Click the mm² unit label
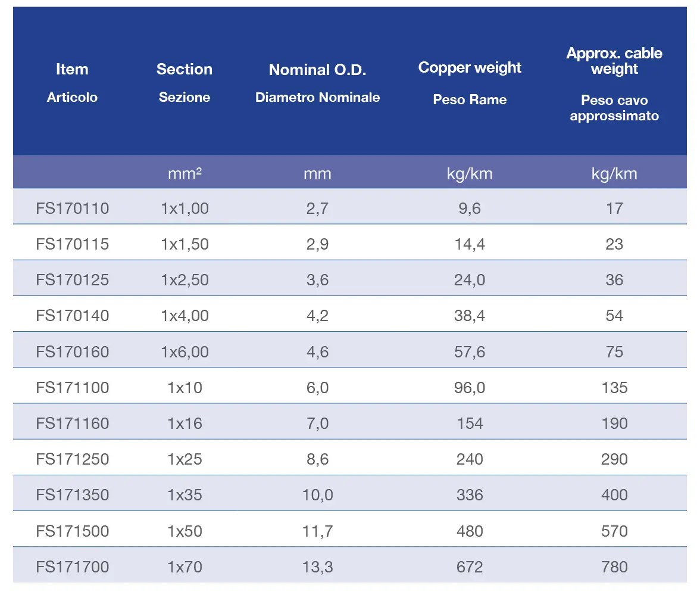This screenshot has height=604, width=700. click(x=185, y=173)
